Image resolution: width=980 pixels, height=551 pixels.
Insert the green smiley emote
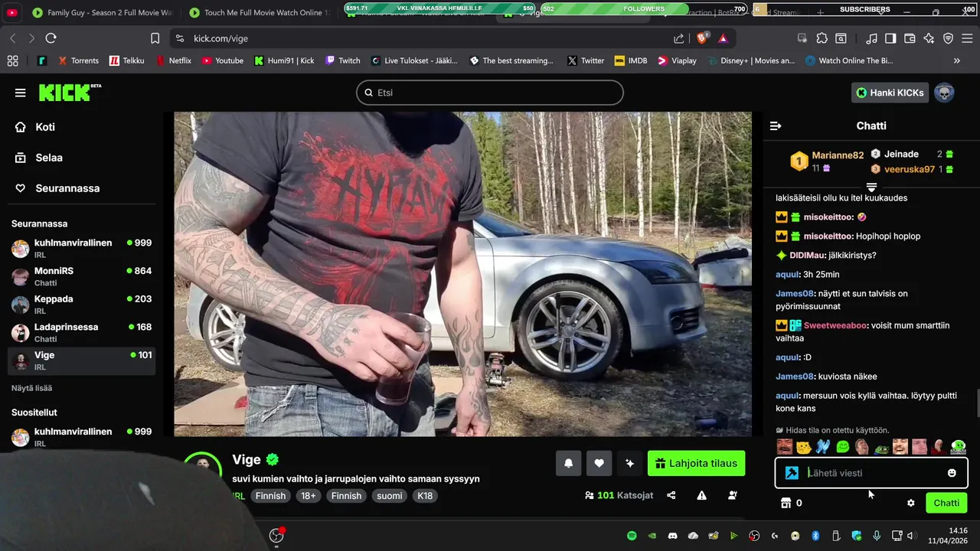842,446
